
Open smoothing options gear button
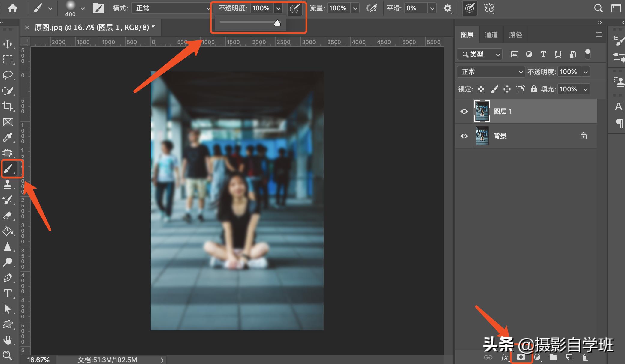[x=448, y=8]
